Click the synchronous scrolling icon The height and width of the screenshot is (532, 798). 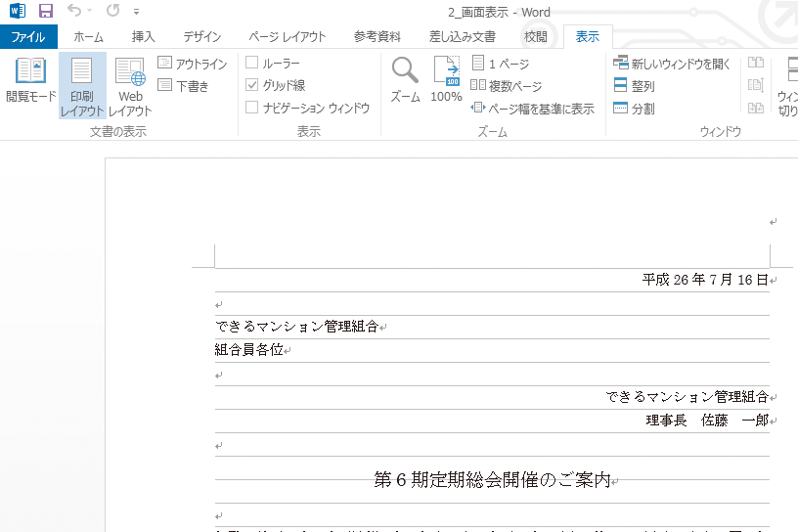[x=756, y=85]
